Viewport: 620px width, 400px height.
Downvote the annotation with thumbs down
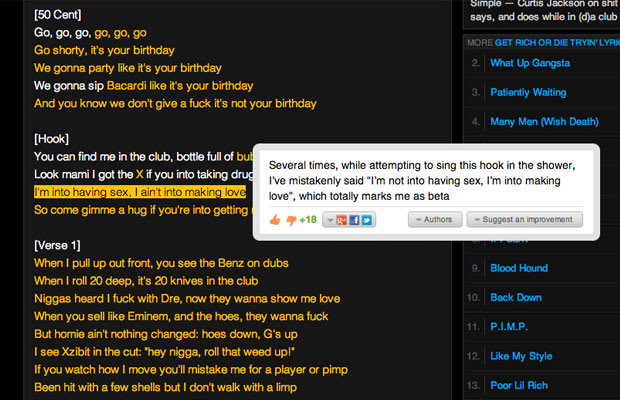[x=291, y=220]
